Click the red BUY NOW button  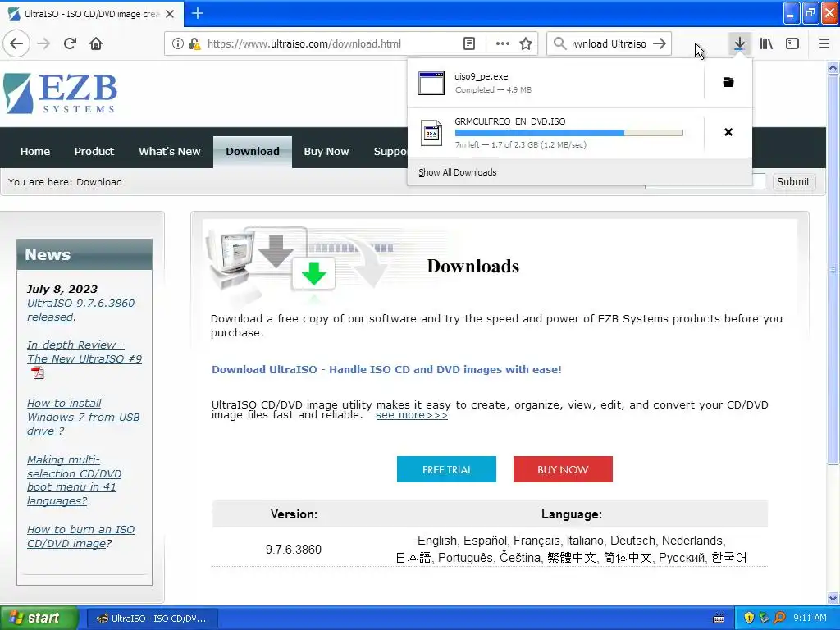pos(563,469)
